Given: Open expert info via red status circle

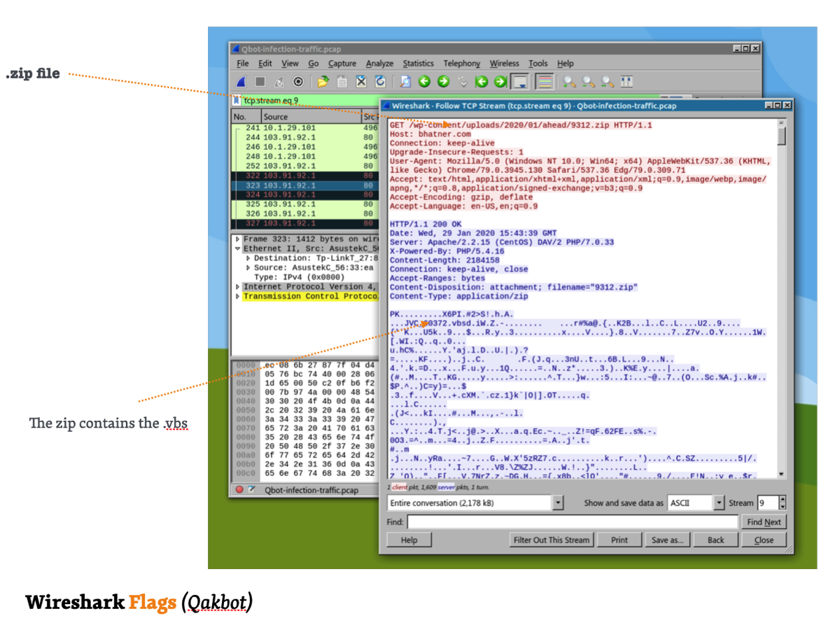Looking at the screenshot, I should [239, 490].
